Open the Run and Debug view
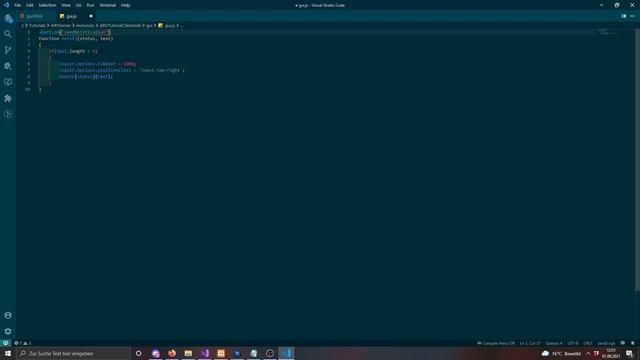 tap(8, 66)
